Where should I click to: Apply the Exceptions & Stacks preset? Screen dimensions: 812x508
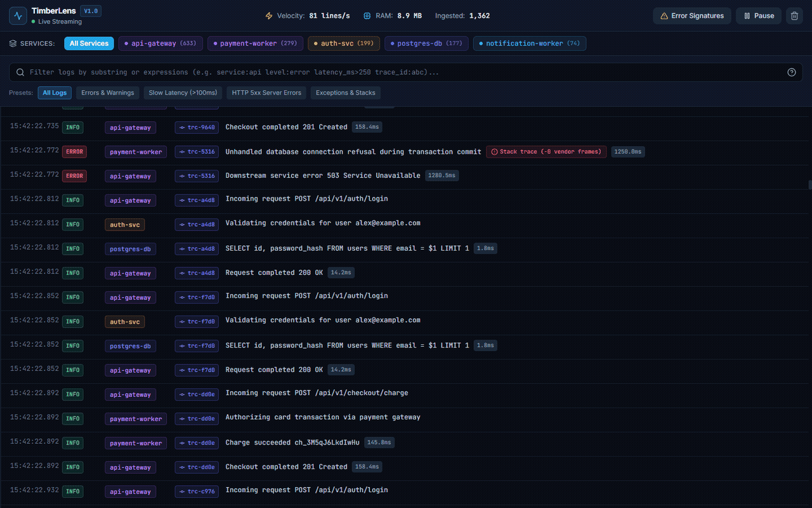coord(346,93)
